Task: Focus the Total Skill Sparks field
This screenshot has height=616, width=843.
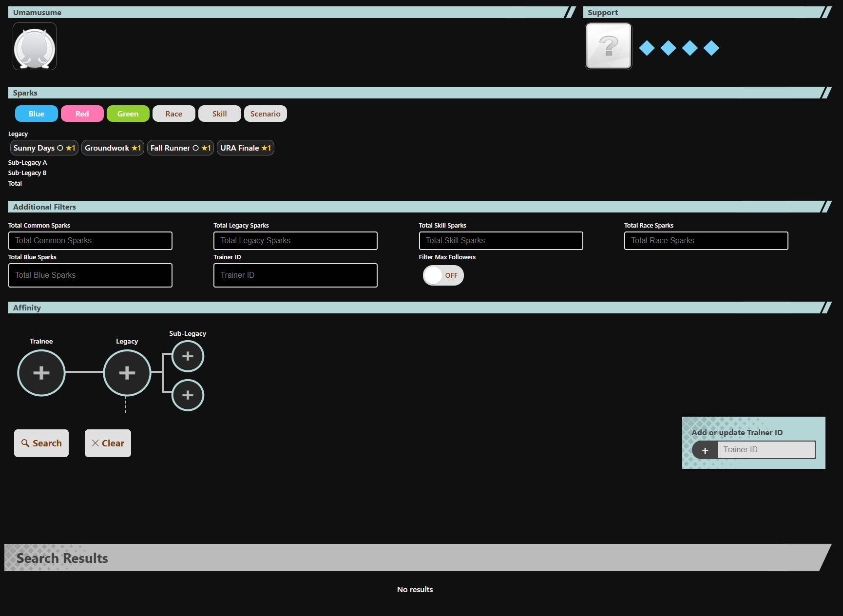Action: (501, 241)
